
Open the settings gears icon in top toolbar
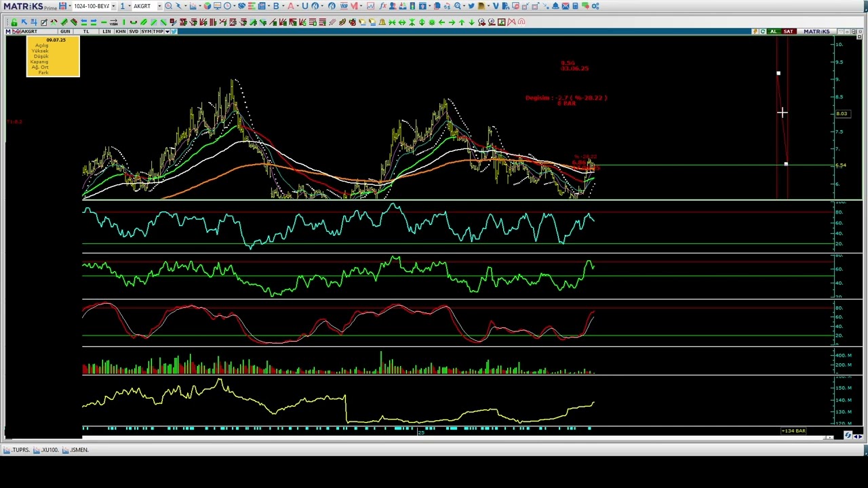tap(595, 6)
